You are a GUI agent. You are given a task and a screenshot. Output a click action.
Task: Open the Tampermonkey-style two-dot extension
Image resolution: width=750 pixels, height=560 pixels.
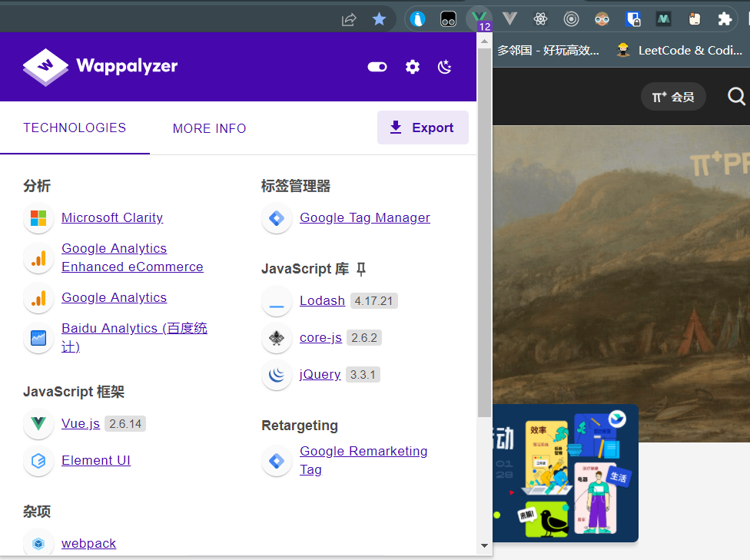pos(448,19)
